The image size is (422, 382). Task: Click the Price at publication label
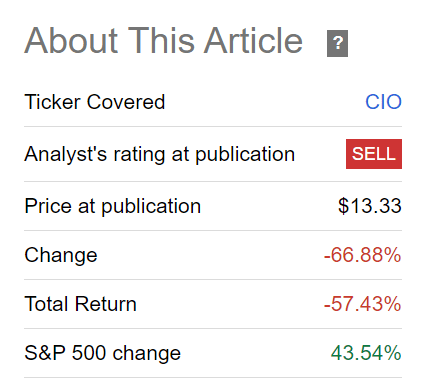tap(113, 207)
